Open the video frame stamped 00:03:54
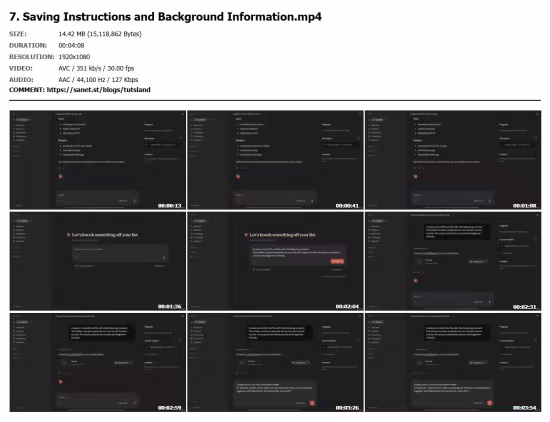 coord(453,362)
